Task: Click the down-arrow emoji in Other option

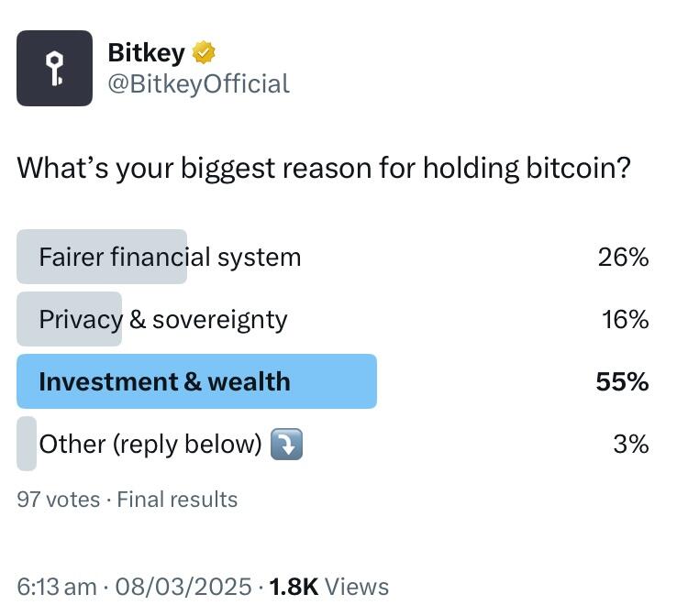Action: [286, 445]
